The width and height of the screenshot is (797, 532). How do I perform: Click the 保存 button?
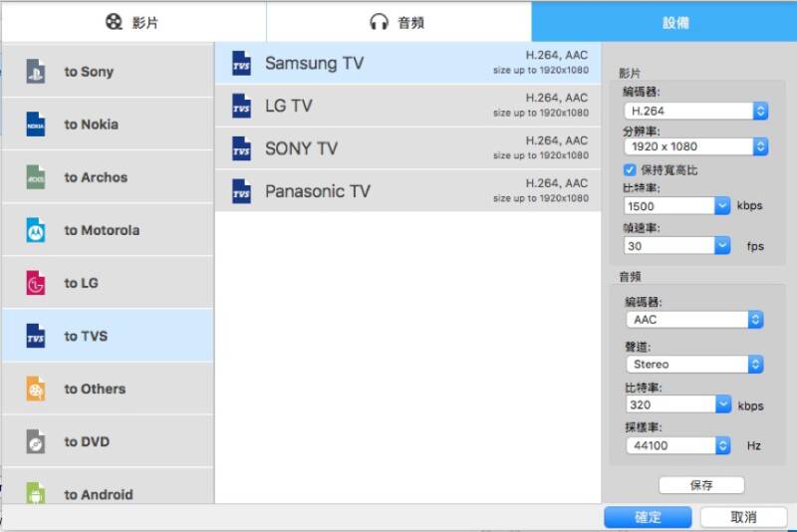[701, 485]
